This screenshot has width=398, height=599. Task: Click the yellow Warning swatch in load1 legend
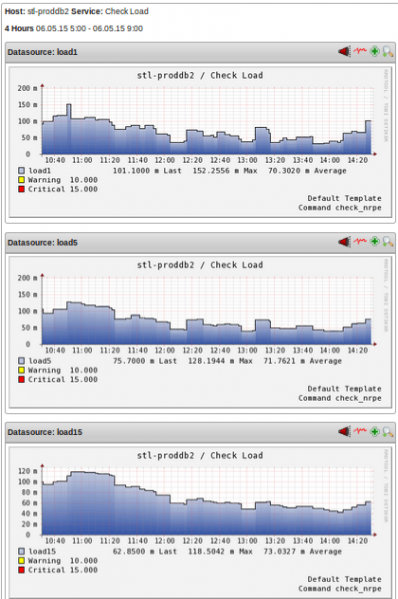(x=21, y=180)
